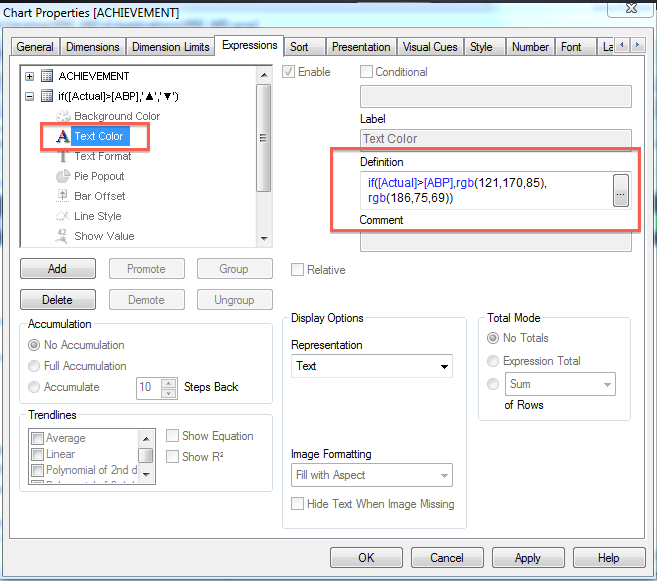This screenshot has width=657, height=581.
Task: Go to the Presentation tab
Action: tap(361, 47)
